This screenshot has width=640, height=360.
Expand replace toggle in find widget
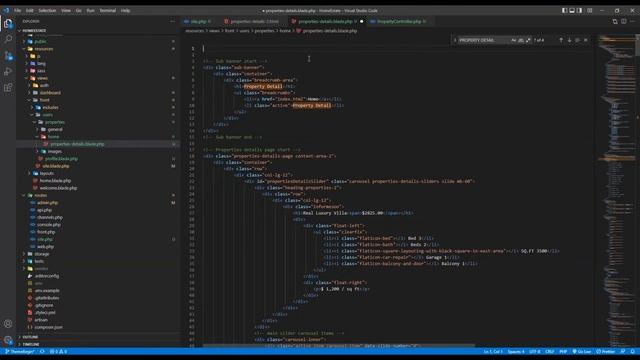click(455, 40)
